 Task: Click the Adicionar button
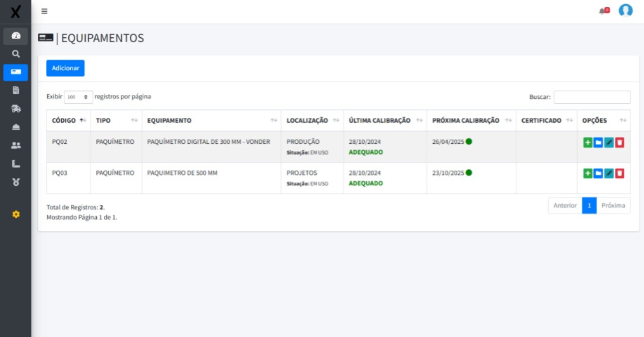tap(65, 68)
